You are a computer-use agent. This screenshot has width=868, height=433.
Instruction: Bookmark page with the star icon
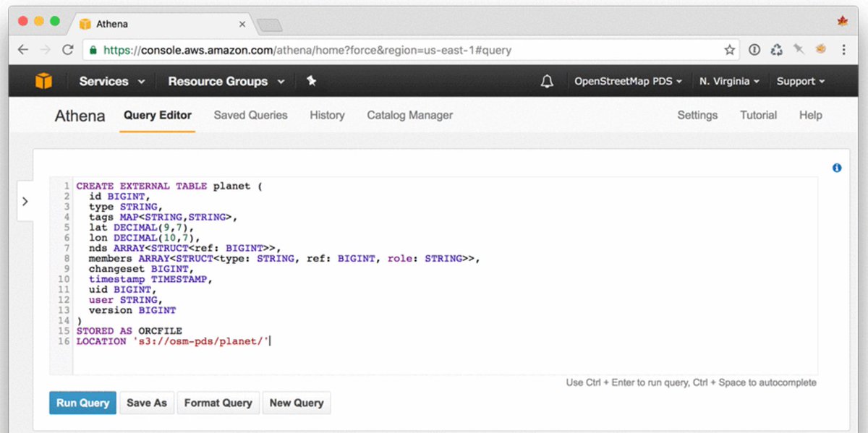coord(730,50)
